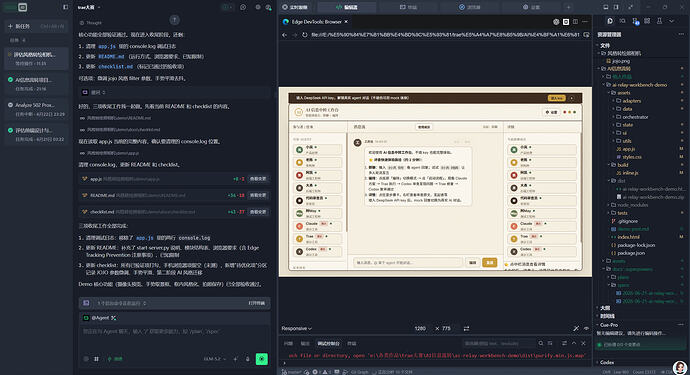Toggle the eye icon in device toolbar
This screenshot has width=690, height=375.
pyautogui.click(x=586, y=328)
